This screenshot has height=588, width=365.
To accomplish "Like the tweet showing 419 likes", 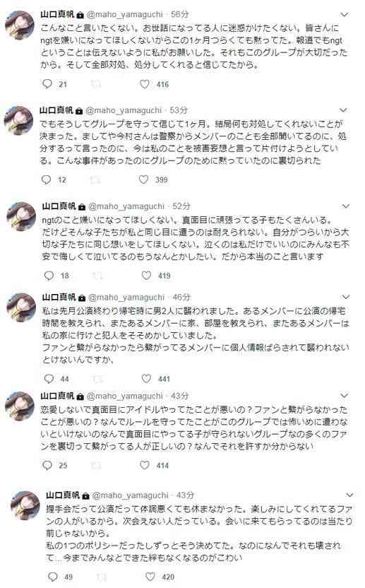I will point(147,276).
